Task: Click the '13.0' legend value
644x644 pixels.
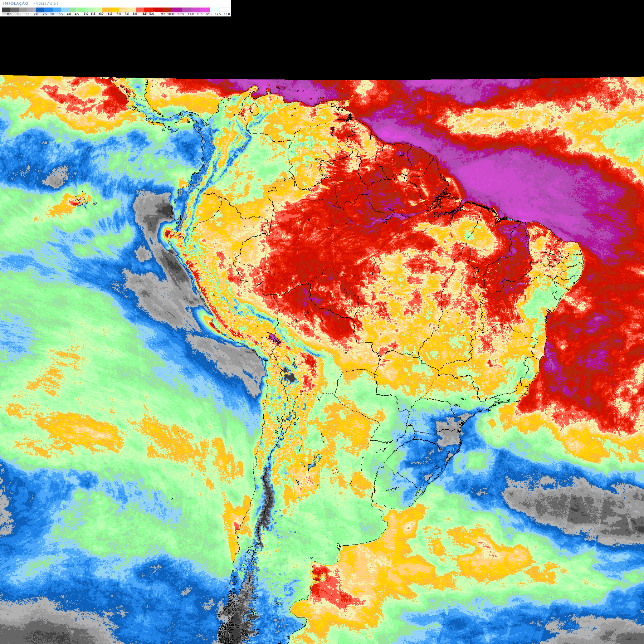Action: (x=227, y=14)
